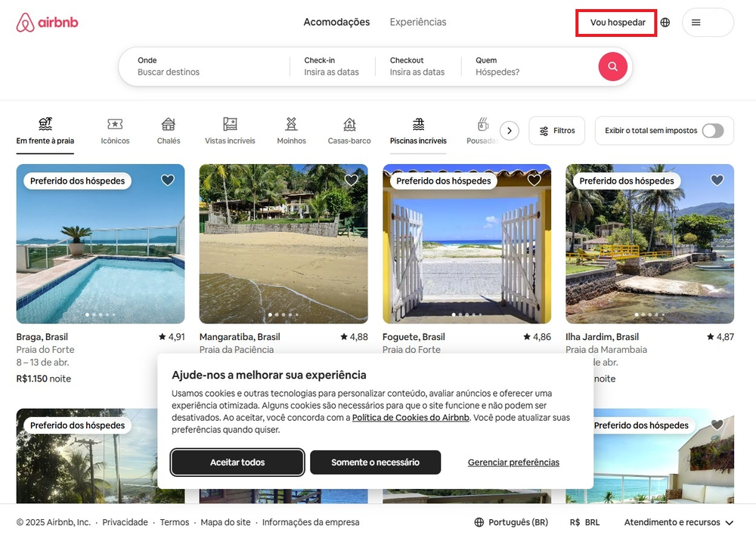Screen dimensions: 756x538
Task: Select the Casas-barco category
Action: tap(349, 131)
